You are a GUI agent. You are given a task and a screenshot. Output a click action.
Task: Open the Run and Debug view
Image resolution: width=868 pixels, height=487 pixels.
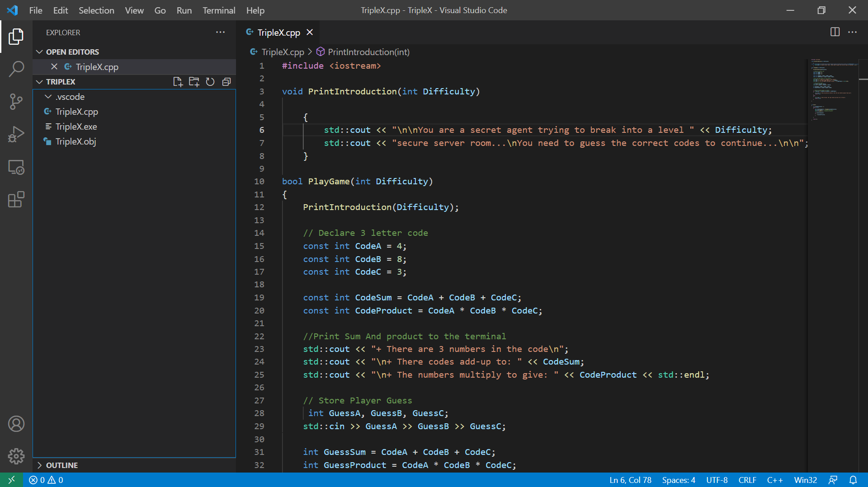pyautogui.click(x=16, y=134)
